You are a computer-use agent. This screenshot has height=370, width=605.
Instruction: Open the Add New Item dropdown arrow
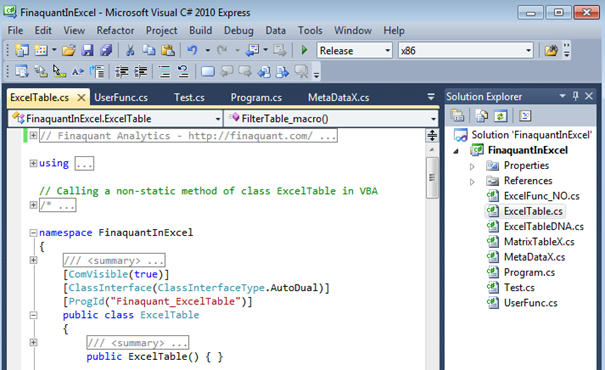54,50
